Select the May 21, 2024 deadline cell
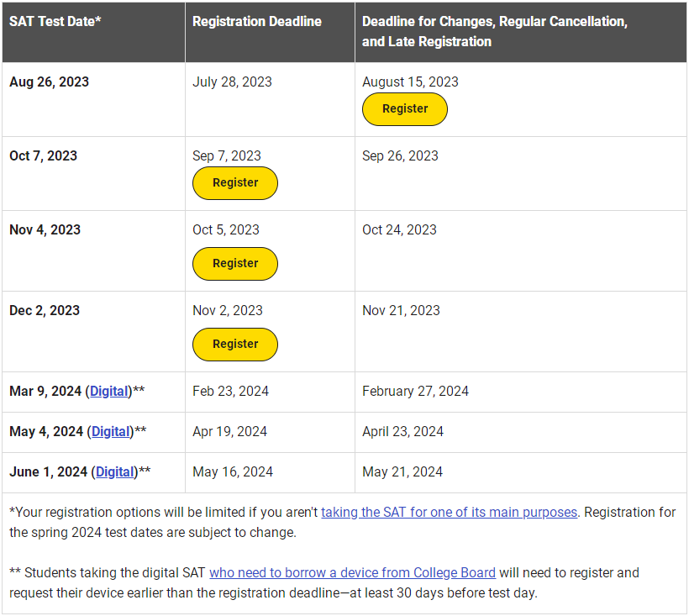The width and height of the screenshot is (689, 616). (x=521, y=473)
